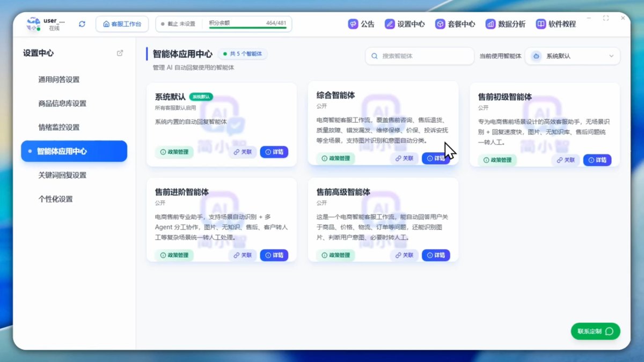This screenshot has width=644, height=362.
Task: Go to 关键词回复设置 in the sidebar
Action: (x=62, y=175)
